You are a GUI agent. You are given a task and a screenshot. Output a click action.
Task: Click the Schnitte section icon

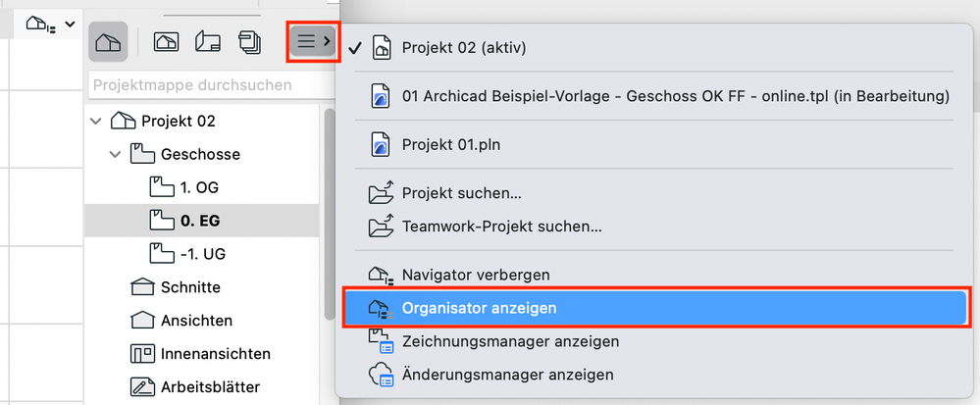coord(143,287)
